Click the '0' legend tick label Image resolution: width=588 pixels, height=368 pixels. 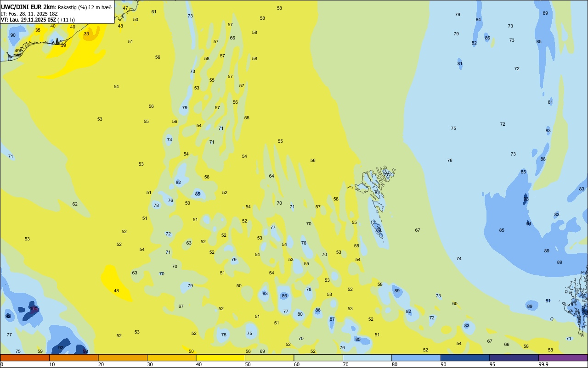click(2, 364)
